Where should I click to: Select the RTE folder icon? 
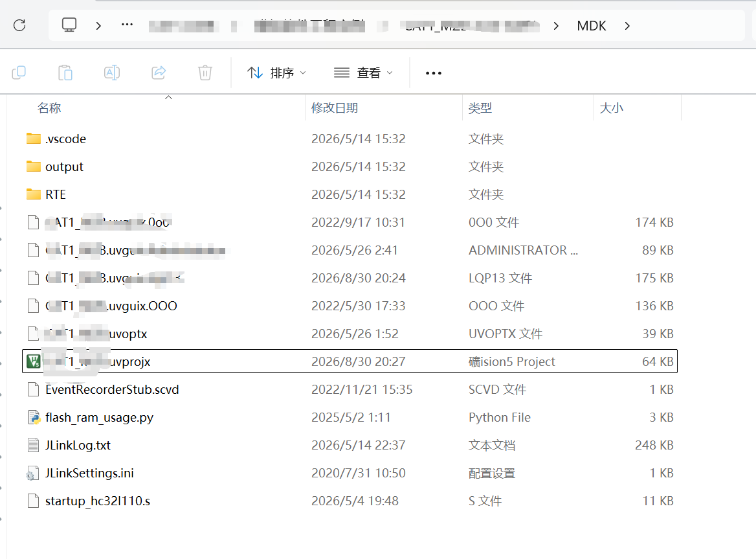[33, 194]
